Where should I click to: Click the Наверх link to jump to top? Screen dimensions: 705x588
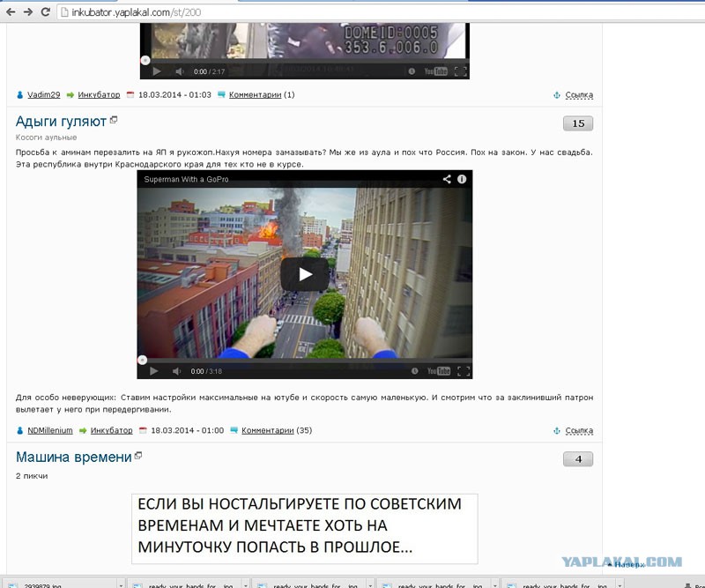tap(629, 564)
